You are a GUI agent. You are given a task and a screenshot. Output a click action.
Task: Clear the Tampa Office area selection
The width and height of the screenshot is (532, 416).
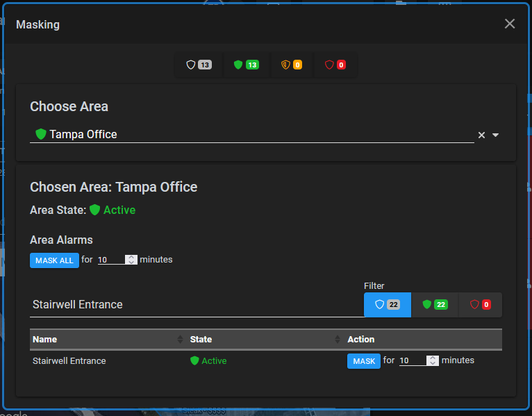coord(481,135)
